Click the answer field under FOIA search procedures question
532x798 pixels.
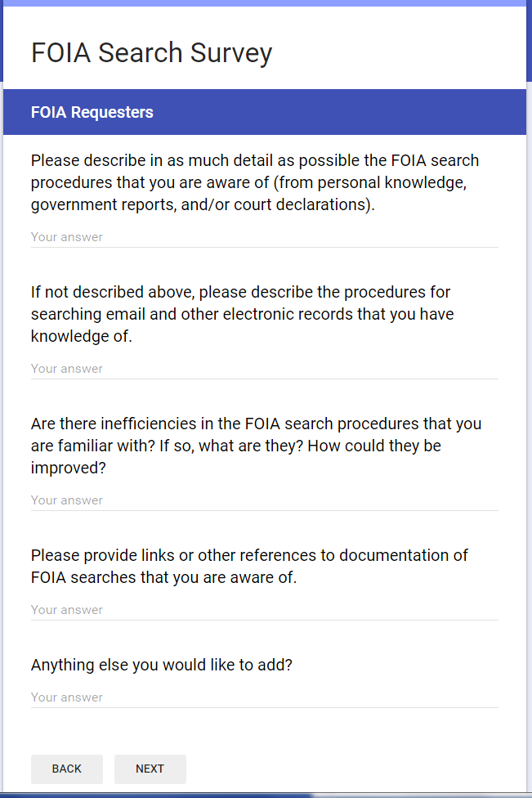click(264, 237)
